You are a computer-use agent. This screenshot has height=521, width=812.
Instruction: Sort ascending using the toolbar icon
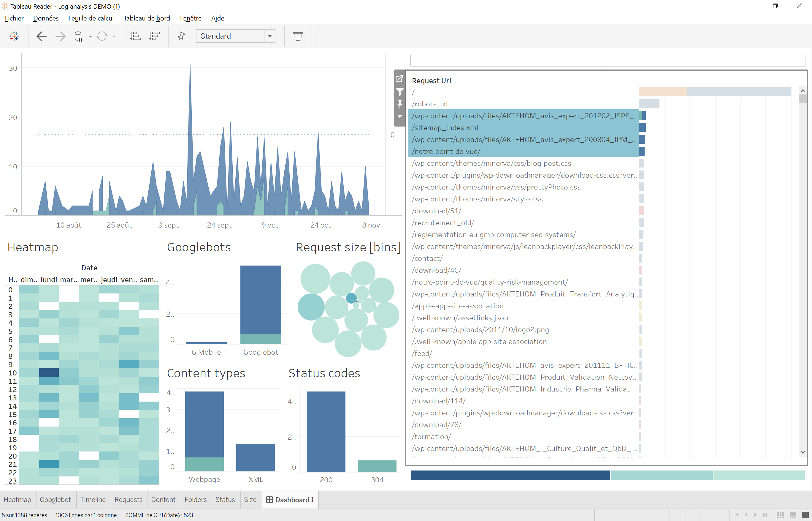pyautogui.click(x=135, y=36)
